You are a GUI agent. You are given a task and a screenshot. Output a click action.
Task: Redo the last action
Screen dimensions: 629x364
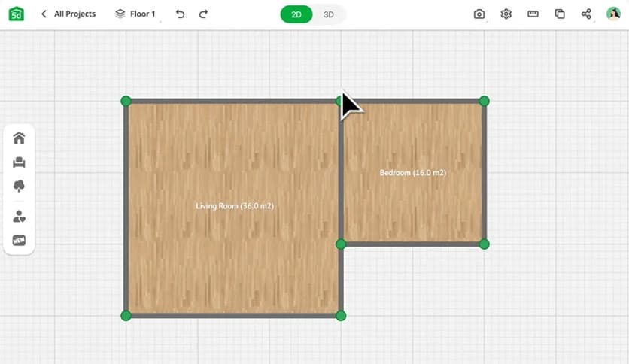[203, 14]
